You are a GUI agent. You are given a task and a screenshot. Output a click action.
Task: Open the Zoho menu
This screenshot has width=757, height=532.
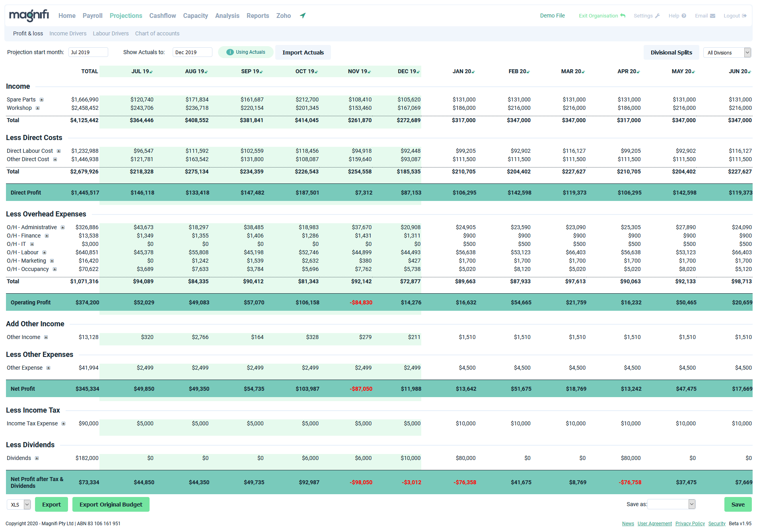tap(284, 16)
